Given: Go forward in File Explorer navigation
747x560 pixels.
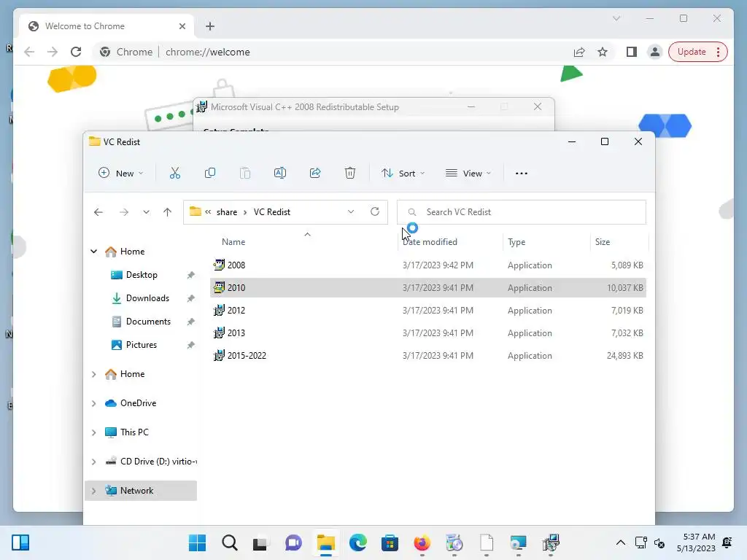Looking at the screenshot, I should point(124,212).
